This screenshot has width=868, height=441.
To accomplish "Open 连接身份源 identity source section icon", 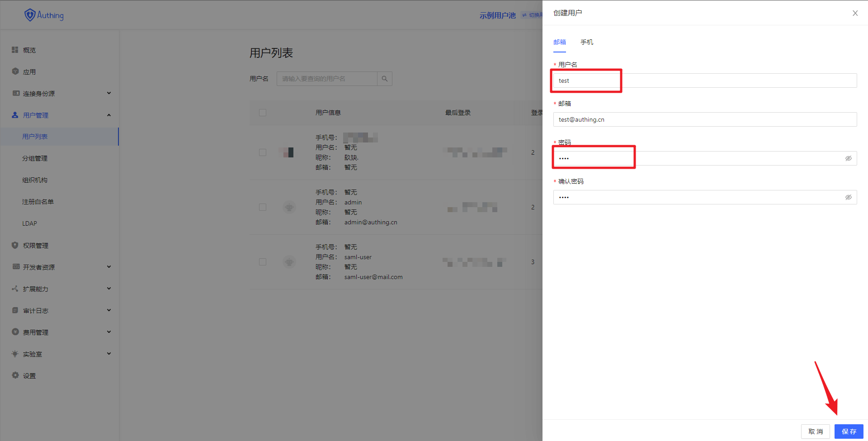I will pos(15,93).
